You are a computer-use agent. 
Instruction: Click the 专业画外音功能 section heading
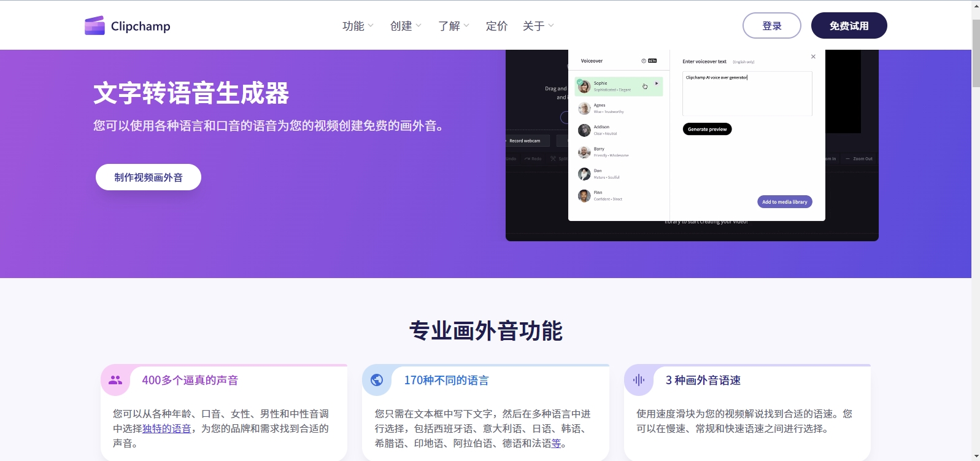(485, 330)
